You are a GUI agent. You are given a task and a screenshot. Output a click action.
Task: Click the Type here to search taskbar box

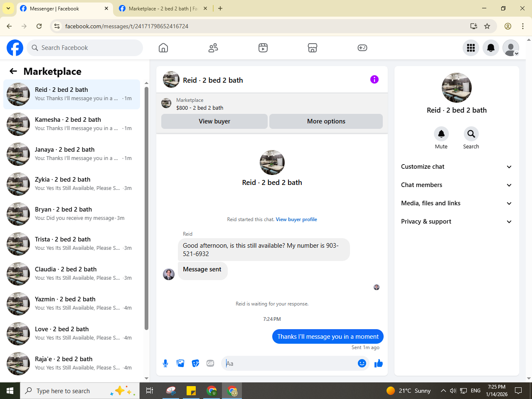click(x=80, y=391)
